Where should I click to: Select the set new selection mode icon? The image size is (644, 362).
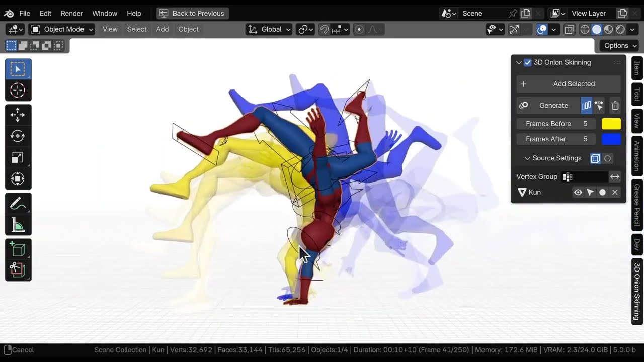11,46
